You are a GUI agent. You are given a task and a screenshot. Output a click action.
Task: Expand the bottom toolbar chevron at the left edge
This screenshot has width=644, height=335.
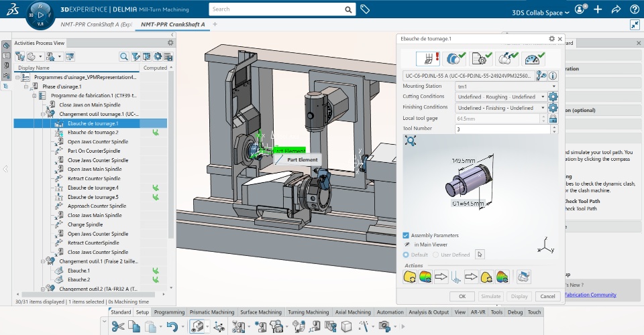pyautogui.click(x=105, y=323)
